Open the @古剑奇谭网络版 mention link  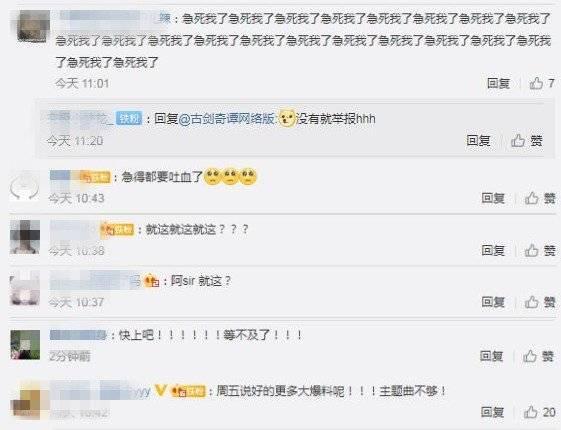click(x=227, y=118)
